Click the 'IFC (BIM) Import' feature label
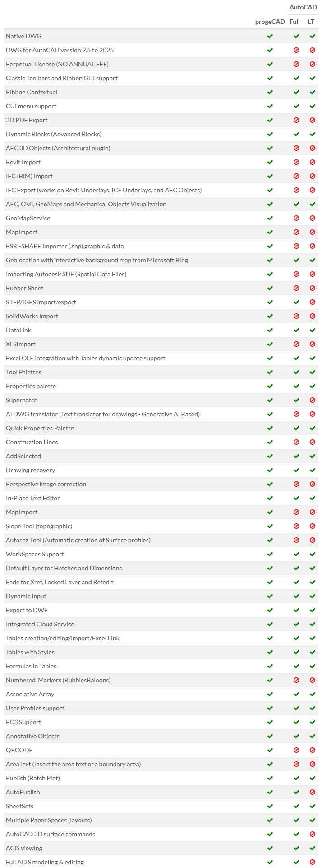Image resolution: width=322 pixels, height=868 pixels. click(29, 176)
